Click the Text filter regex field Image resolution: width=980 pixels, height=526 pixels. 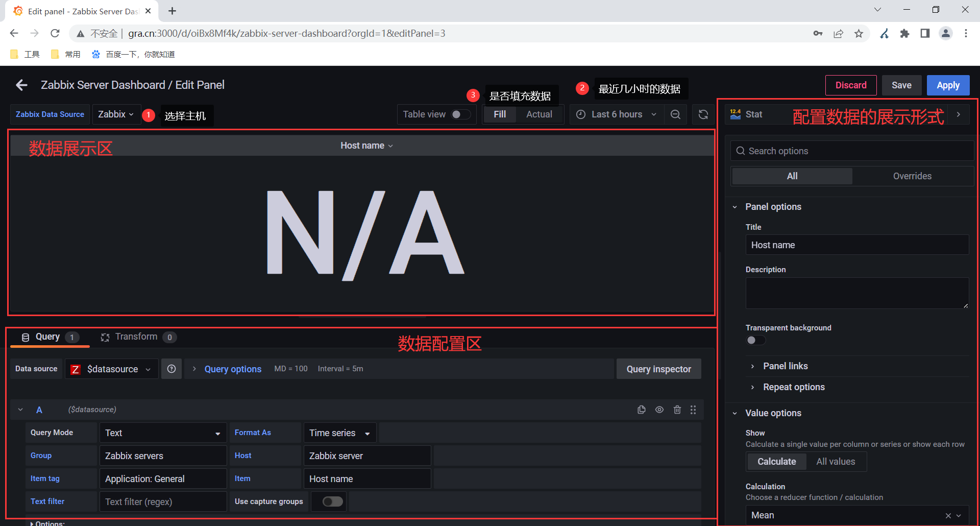tap(163, 501)
